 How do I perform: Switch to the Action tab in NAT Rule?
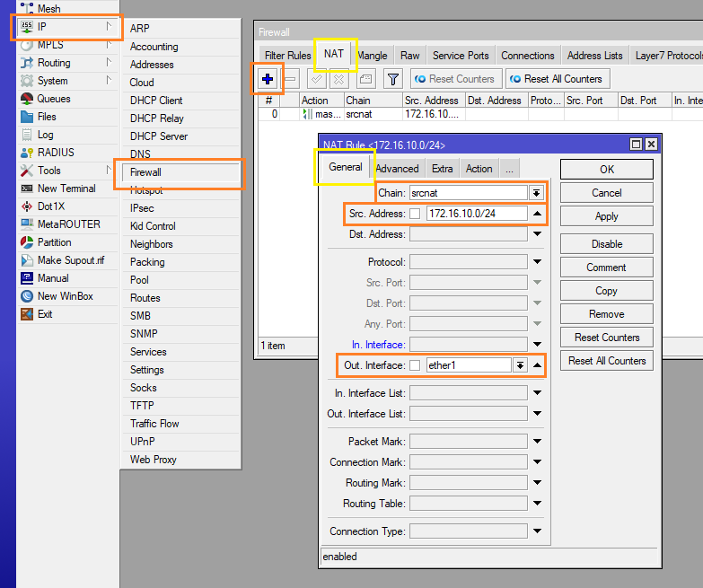click(x=479, y=169)
